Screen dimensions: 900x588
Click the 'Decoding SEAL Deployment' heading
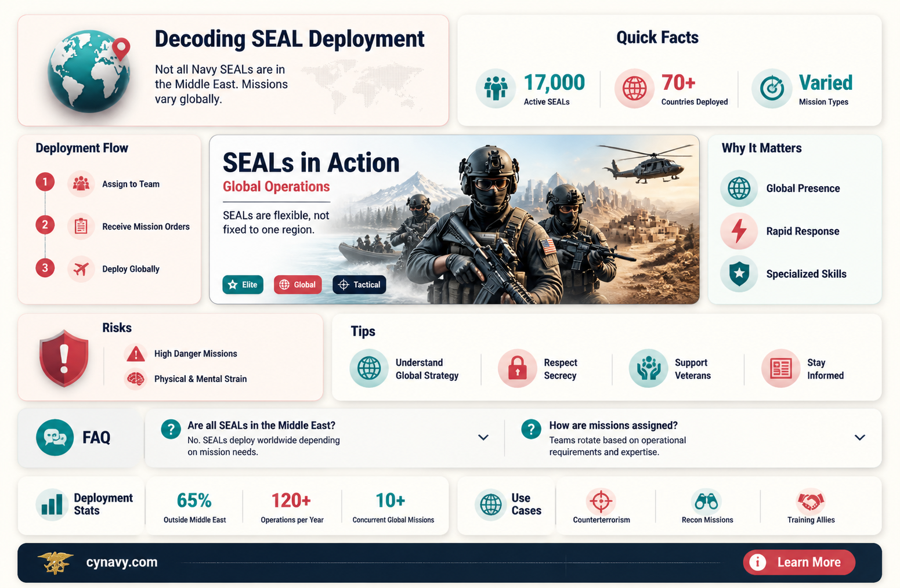[x=290, y=39]
